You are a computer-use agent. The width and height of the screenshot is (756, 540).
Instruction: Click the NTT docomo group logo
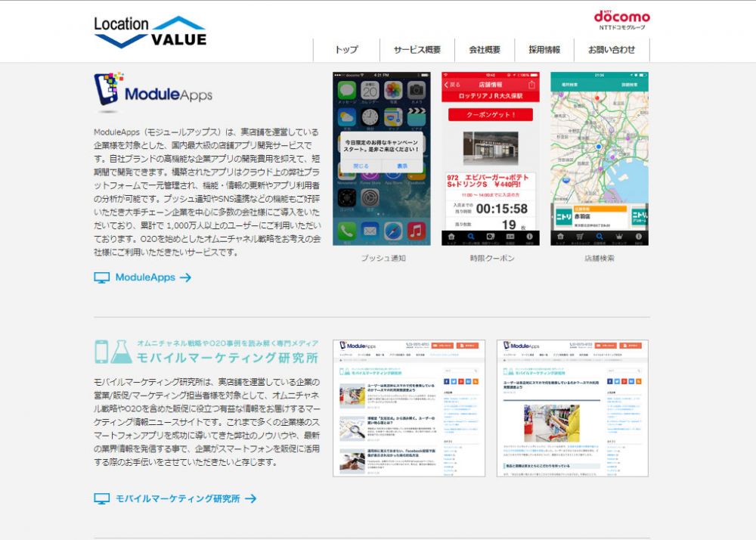pyautogui.click(x=621, y=20)
